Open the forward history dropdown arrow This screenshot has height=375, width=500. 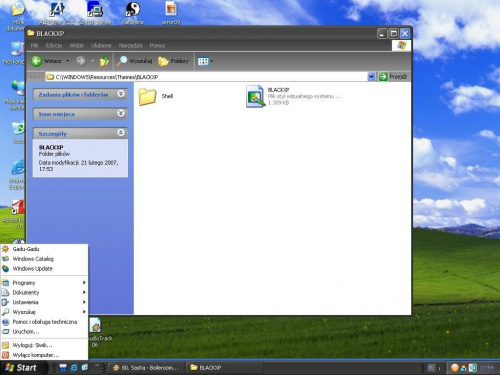pos(92,61)
